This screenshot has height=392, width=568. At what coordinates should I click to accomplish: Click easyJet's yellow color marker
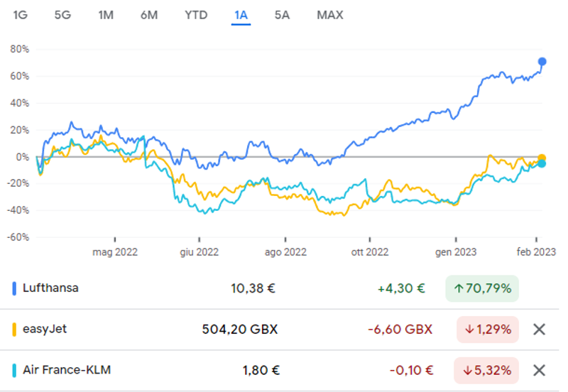coord(15,330)
